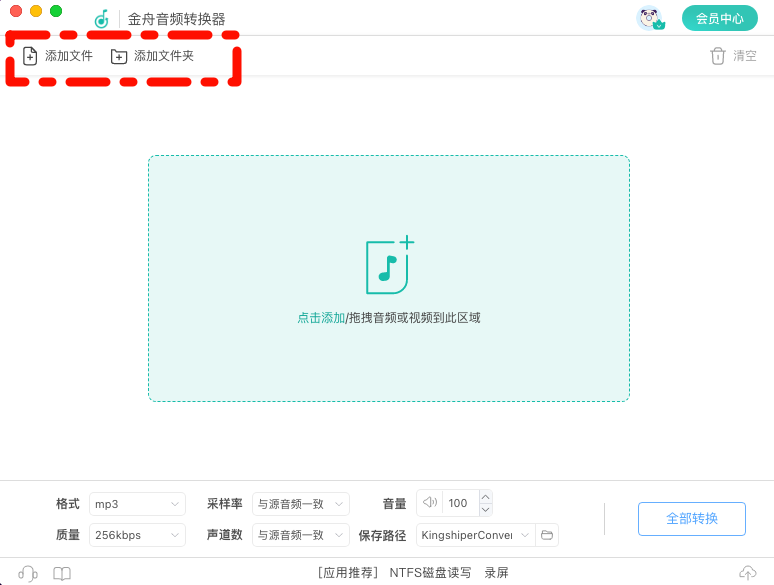The height and width of the screenshot is (585, 774).
Task: Click the 点击添加 link
Action: click(321, 317)
